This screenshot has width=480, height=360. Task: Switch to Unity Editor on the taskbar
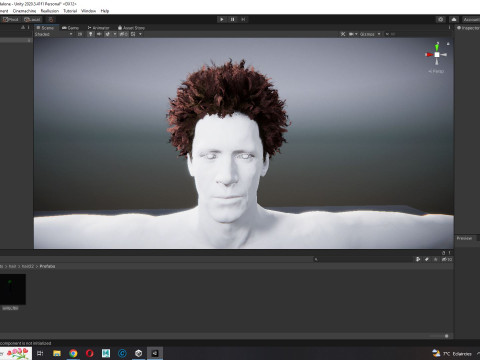coord(155,353)
